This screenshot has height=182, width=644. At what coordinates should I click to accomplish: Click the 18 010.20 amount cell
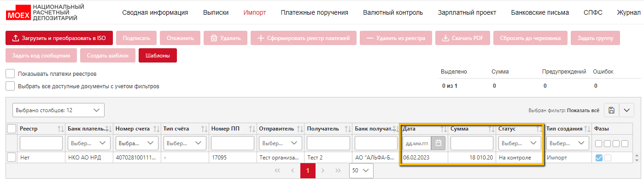click(x=472, y=158)
